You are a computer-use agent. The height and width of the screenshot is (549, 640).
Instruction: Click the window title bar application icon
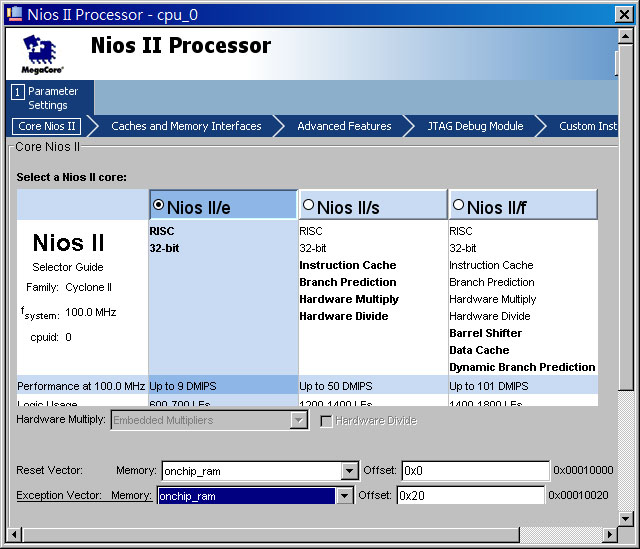(x=15, y=14)
